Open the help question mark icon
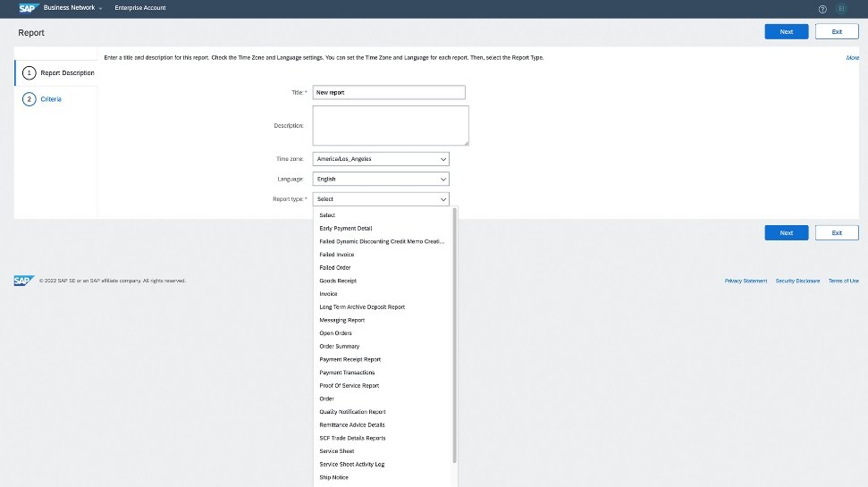Screen dimensions: 868x487 pos(822,8)
